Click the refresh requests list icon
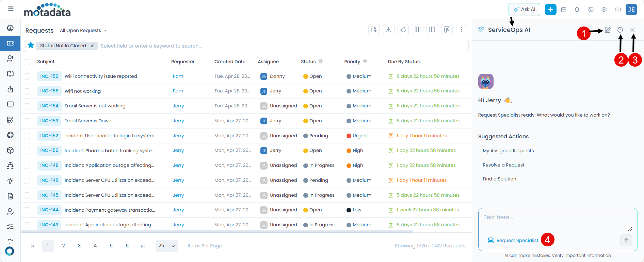Image resolution: width=644 pixels, height=262 pixels. 403,30
